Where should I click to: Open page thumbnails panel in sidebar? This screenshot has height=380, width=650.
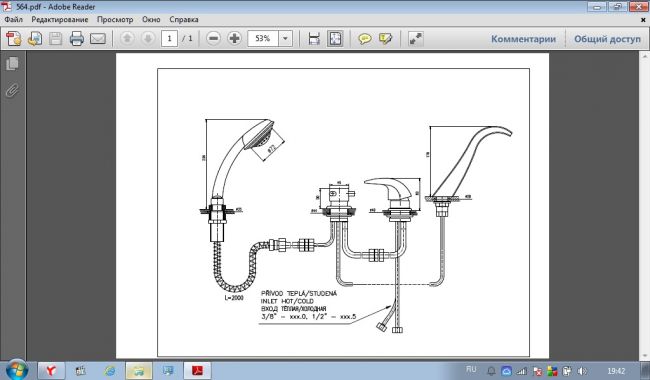click(x=12, y=64)
